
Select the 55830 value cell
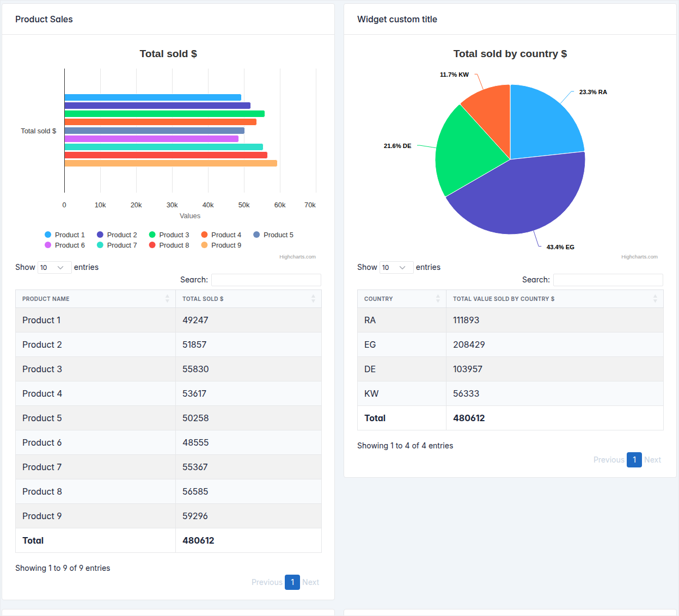pyautogui.click(x=248, y=369)
